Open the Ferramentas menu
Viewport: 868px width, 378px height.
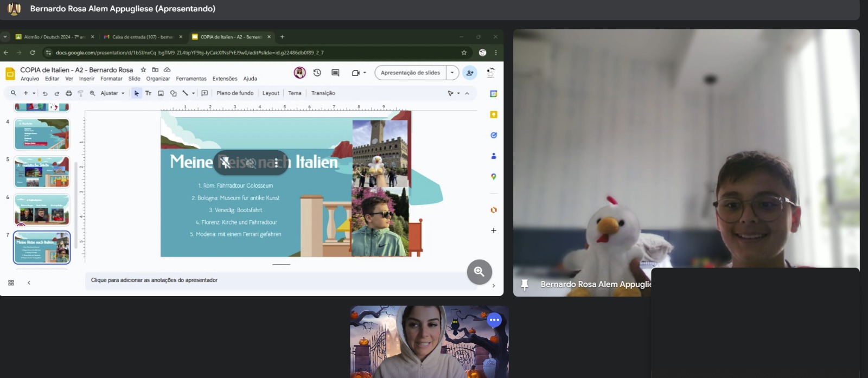coord(191,79)
